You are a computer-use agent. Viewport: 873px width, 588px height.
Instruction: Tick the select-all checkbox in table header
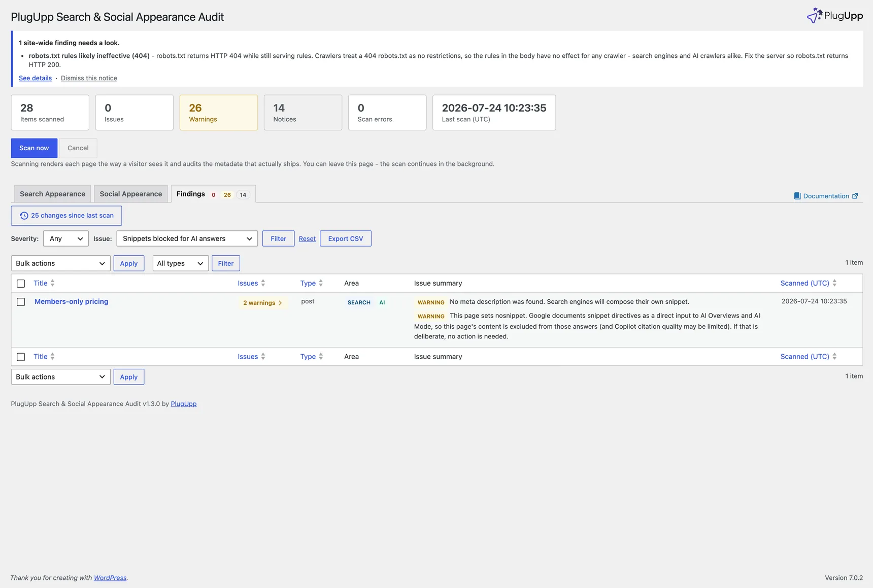coord(21,284)
